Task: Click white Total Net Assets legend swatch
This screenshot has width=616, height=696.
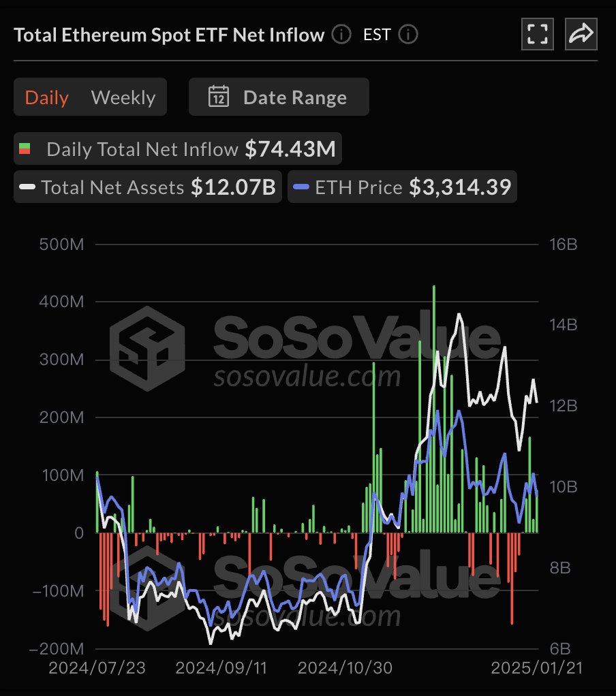Action: [x=27, y=187]
